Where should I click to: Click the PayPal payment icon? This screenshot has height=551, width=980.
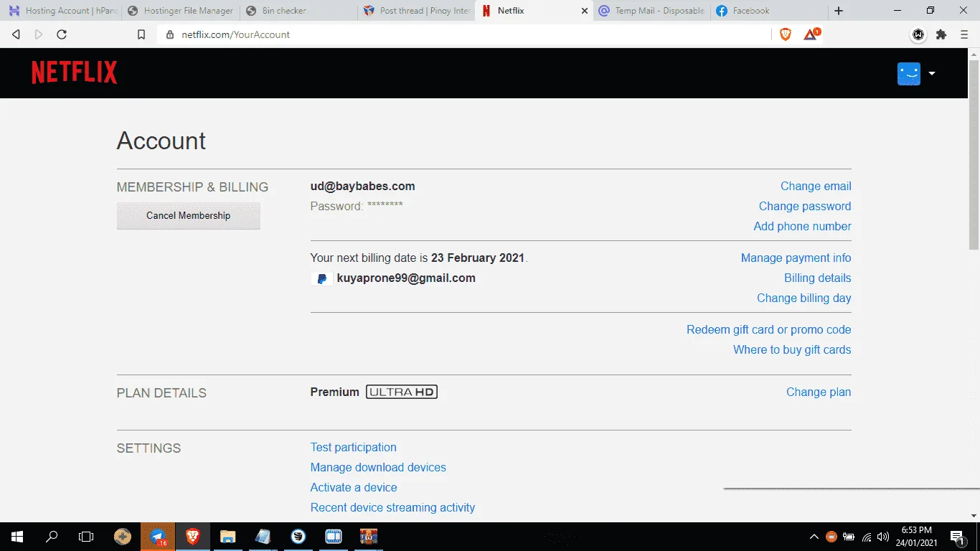322,278
